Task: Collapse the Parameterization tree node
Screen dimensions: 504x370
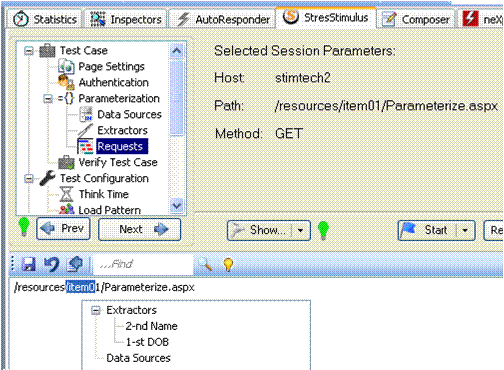Action: coord(48,99)
